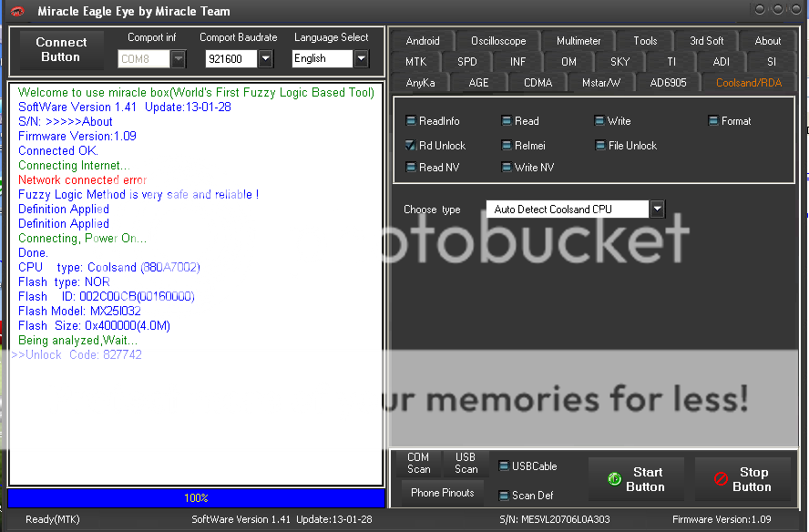Open the About tab

768,41
